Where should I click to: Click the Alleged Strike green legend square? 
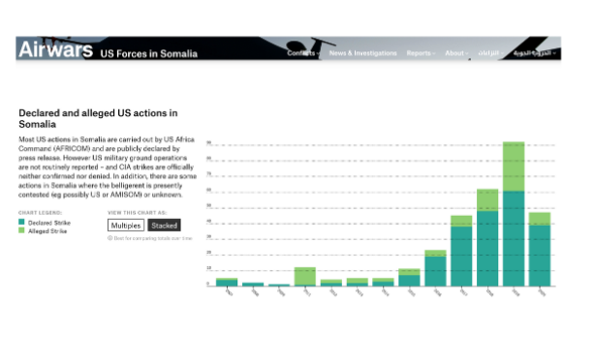(21, 230)
